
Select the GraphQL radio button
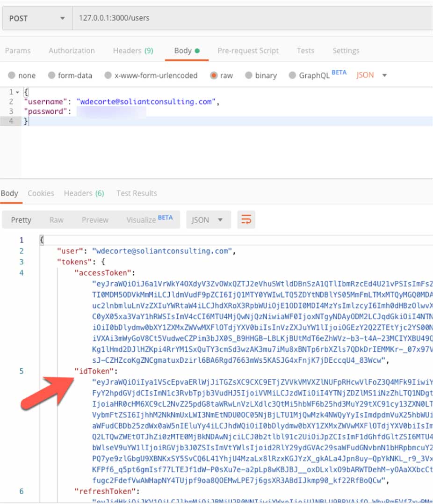point(292,75)
